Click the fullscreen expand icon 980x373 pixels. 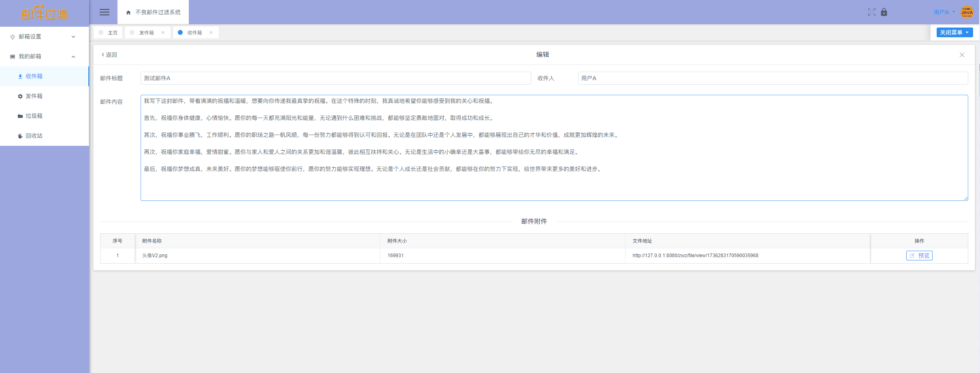pos(871,12)
